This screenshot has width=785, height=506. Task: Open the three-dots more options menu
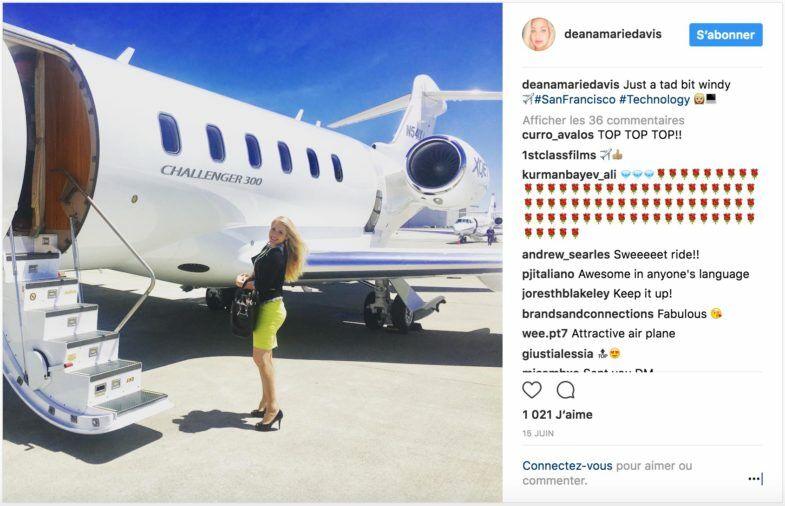pos(754,479)
